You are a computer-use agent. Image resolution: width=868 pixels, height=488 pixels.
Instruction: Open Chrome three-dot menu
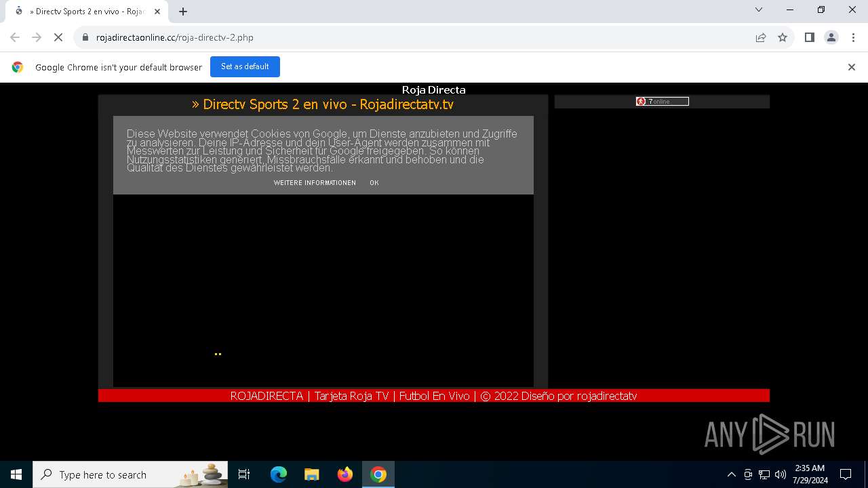tap(852, 37)
